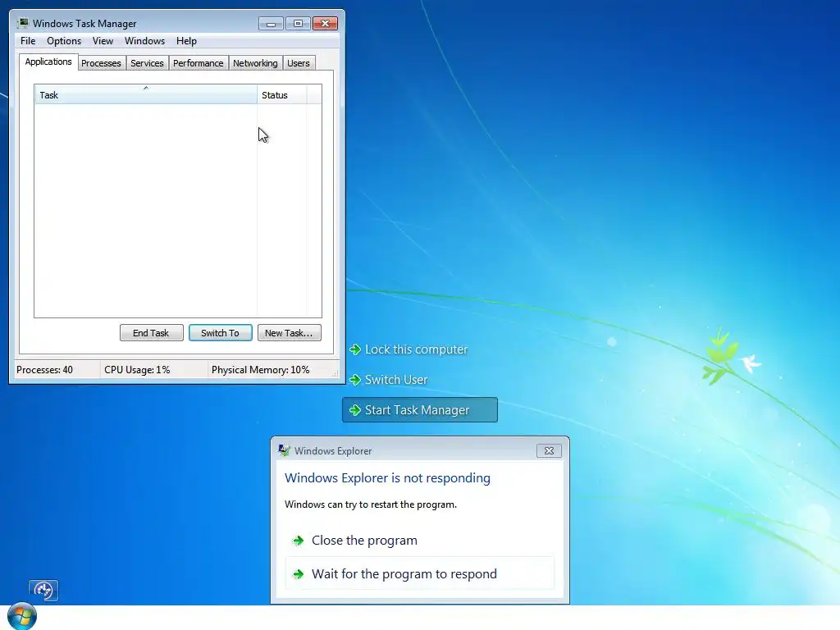Switch to the Users tab
Viewport: 840px width, 630px height.
[x=299, y=63]
